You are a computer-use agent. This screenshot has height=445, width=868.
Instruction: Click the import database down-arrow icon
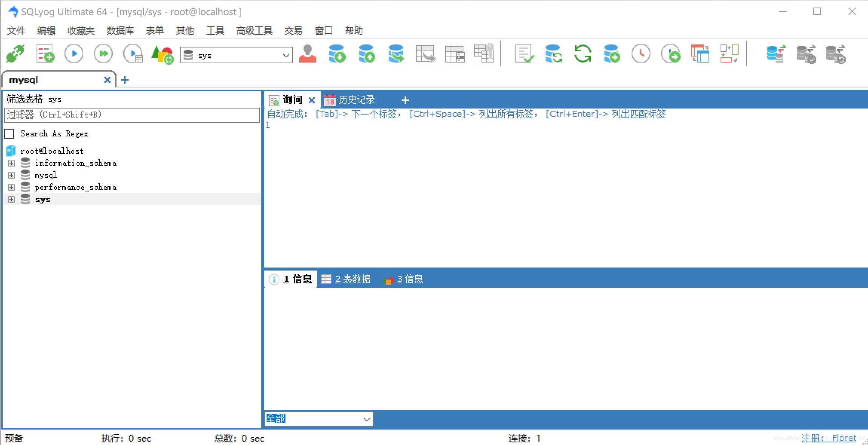coord(337,54)
